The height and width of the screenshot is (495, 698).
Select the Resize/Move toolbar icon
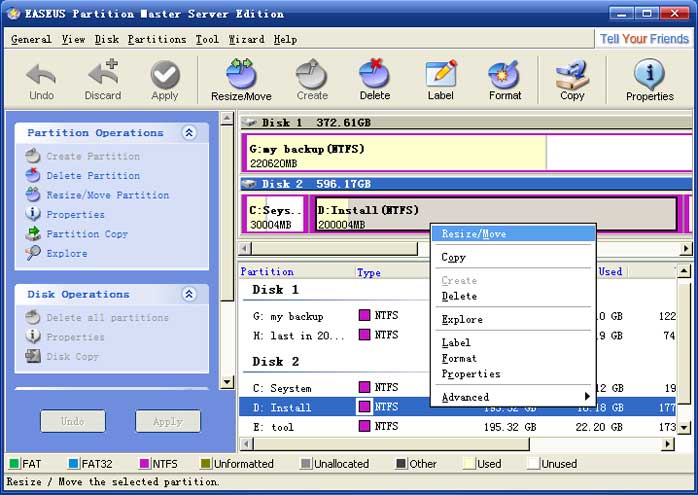pyautogui.click(x=241, y=73)
